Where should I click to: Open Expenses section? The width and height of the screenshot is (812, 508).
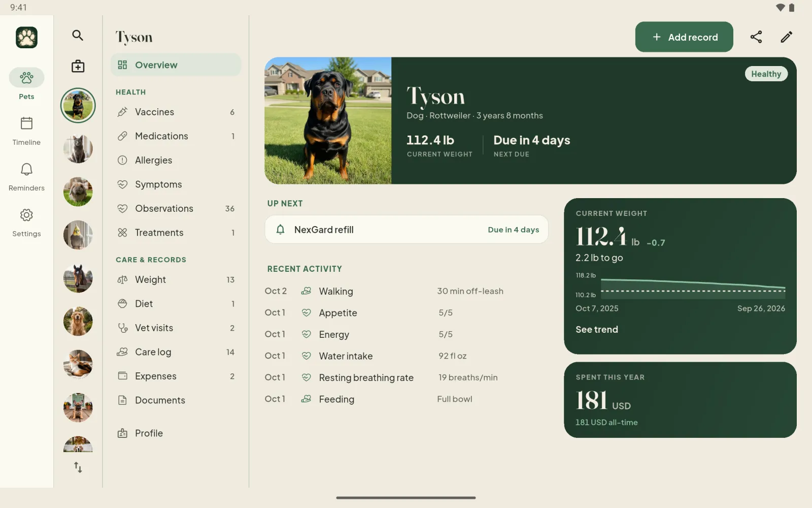[176, 376]
